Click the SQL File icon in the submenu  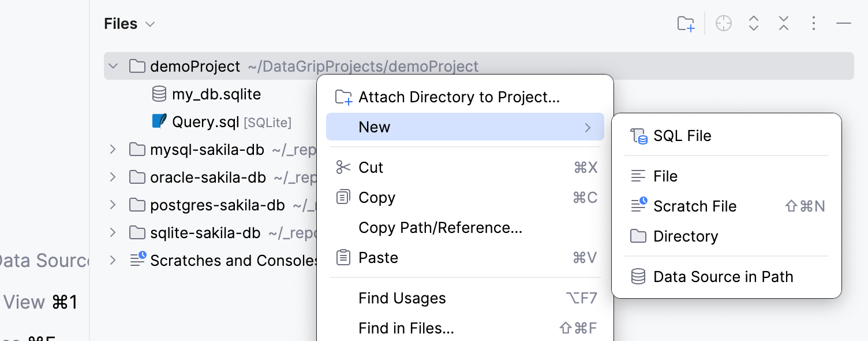[639, 135]
